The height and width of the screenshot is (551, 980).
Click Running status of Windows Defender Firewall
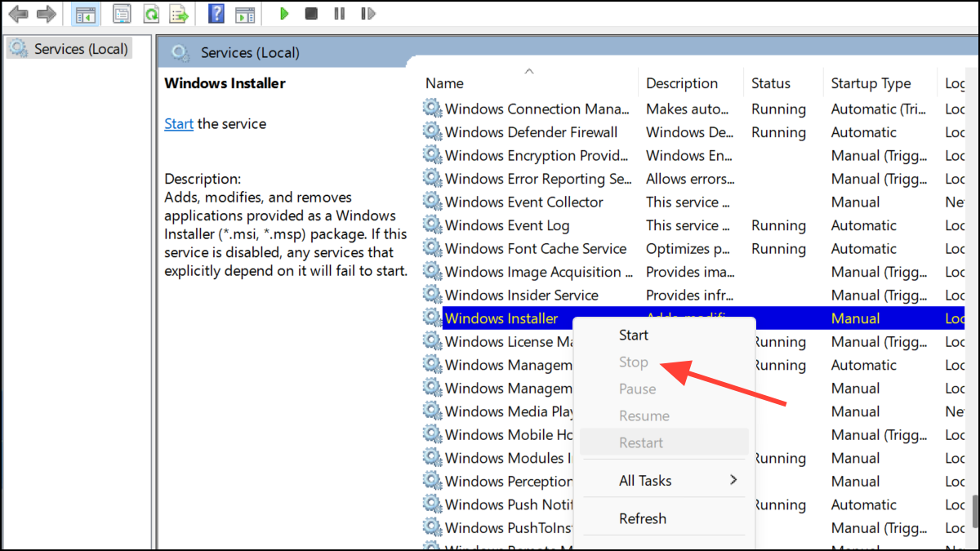point(778,132)
